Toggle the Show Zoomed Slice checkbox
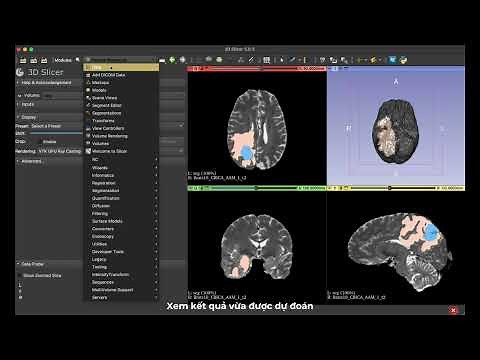This screenshot has height=360, width=480. [x=20, y=276]
